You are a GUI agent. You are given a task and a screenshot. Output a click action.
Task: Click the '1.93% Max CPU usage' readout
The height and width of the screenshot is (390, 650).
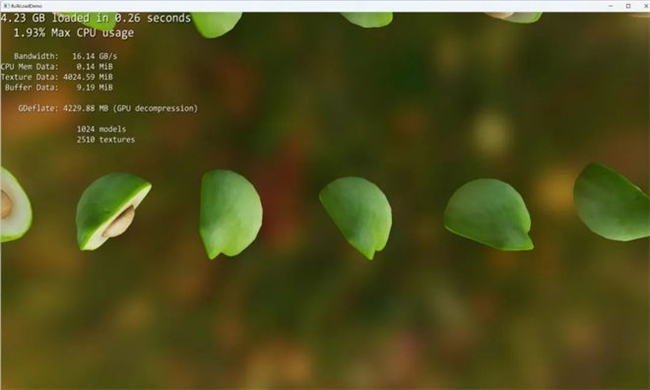(73, 33)
